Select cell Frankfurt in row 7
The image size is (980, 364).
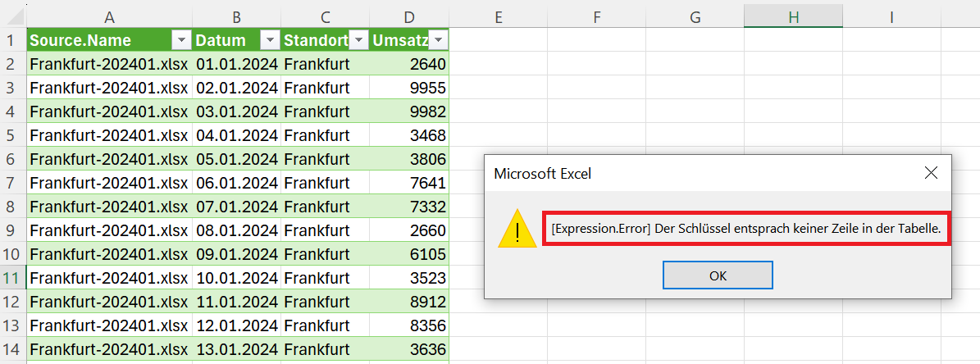coord(325,183)
